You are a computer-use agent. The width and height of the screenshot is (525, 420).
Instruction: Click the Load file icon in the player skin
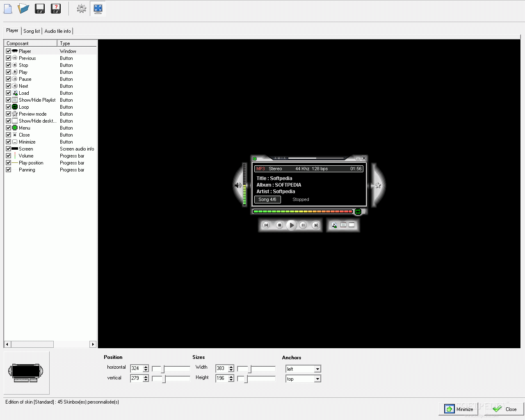[334, 225]
